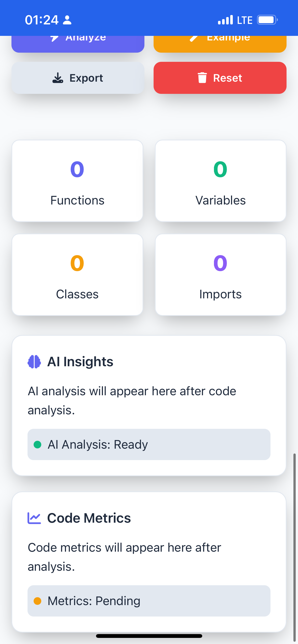Click the download icon on the Export button

pos(58,78)
